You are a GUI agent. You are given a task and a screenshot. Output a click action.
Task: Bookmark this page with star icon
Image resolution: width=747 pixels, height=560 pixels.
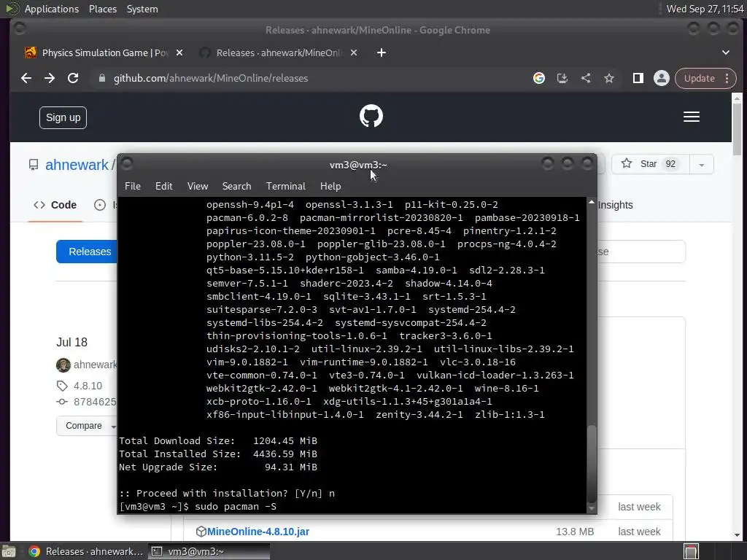[609, 78]
